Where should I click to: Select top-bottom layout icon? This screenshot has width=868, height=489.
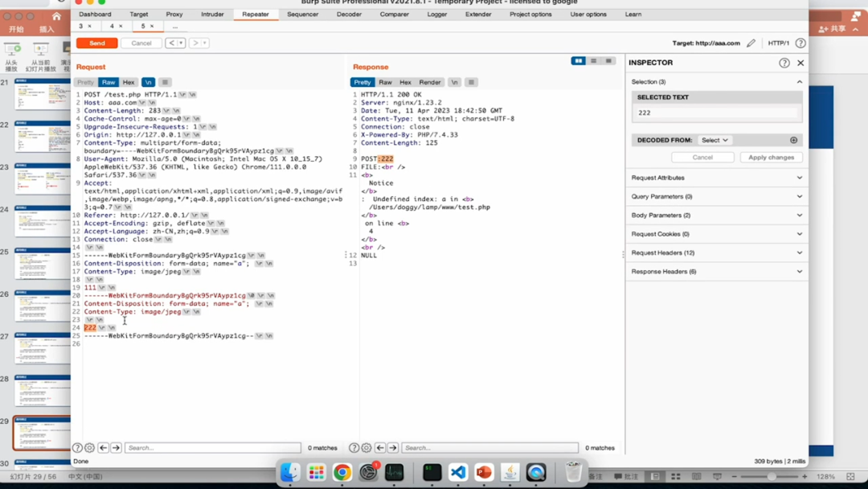[x=593, y=61]
